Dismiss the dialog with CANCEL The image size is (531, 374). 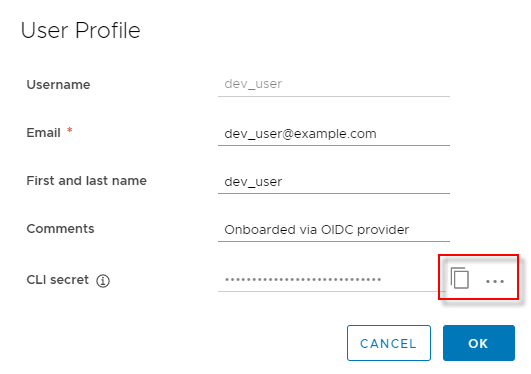(x=389, y=343)
